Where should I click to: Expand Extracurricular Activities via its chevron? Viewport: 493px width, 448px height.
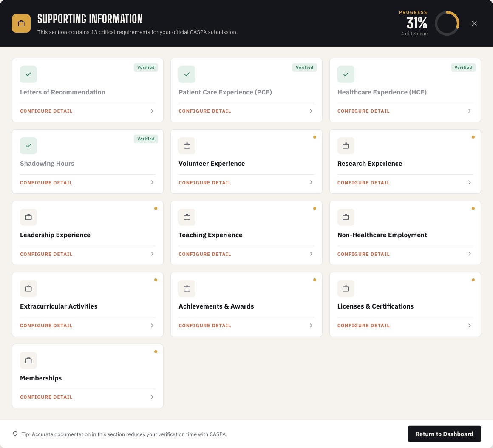152,326
